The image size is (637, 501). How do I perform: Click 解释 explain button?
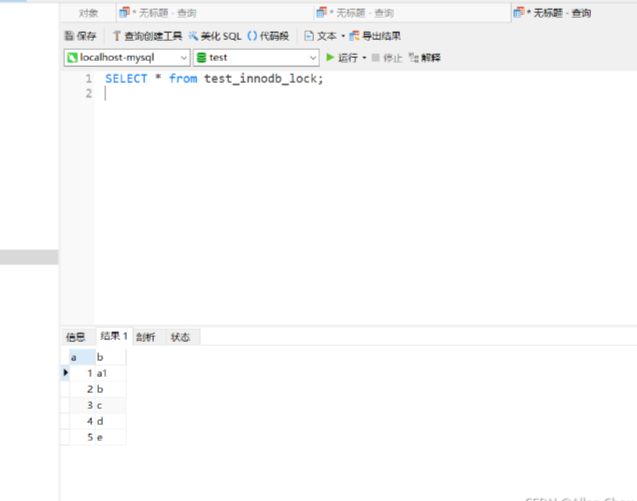[425, 58]
